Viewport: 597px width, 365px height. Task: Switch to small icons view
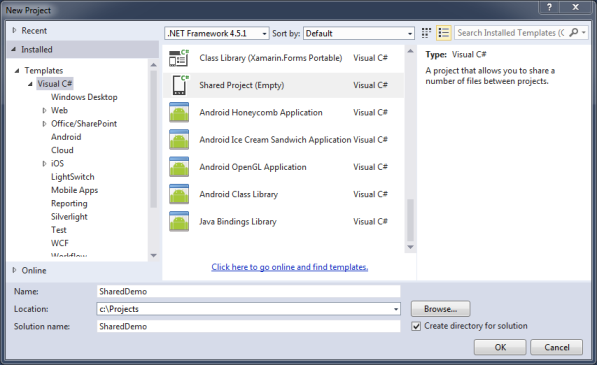click(x=426, y=33)
